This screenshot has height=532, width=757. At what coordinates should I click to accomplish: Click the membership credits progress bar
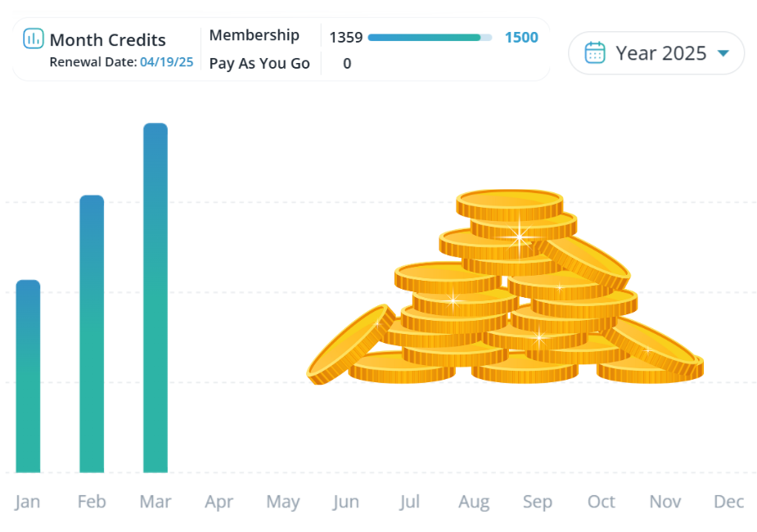tap(430, 38)
